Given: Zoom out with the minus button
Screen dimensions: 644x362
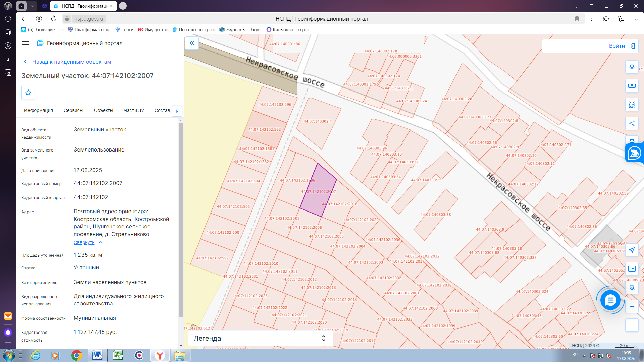Looking at the screenshot, I should [x=632, y=325].
